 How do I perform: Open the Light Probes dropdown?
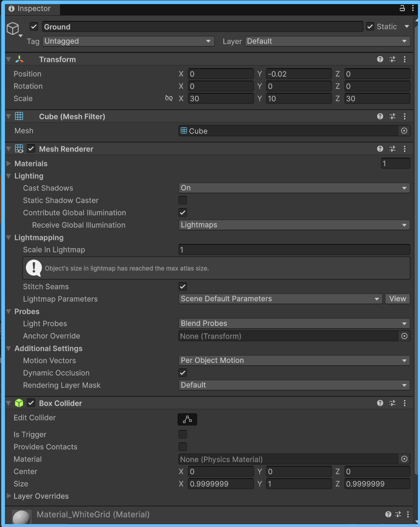294,323
